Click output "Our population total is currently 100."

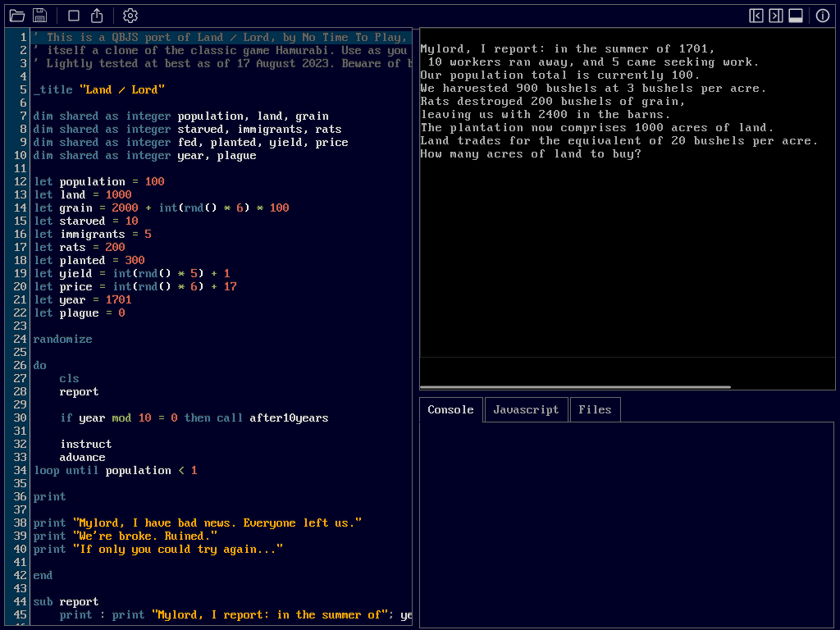point(560,75)
